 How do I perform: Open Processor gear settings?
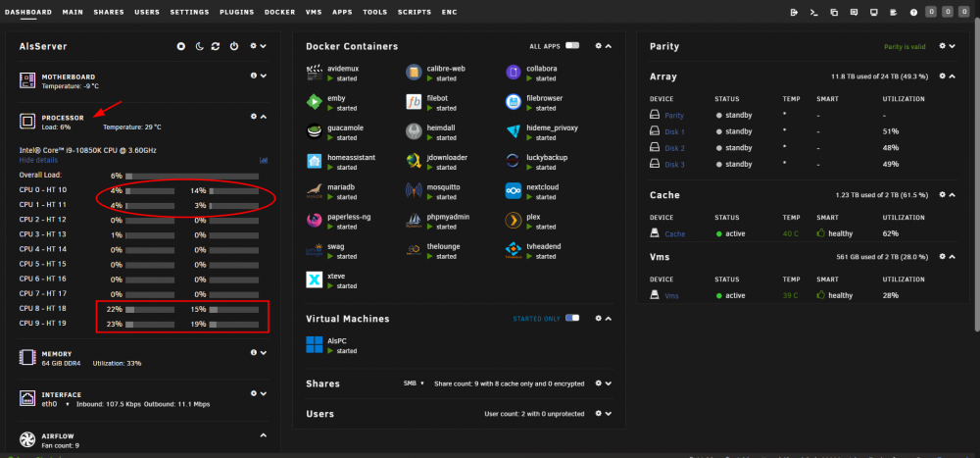click(253, 117)
